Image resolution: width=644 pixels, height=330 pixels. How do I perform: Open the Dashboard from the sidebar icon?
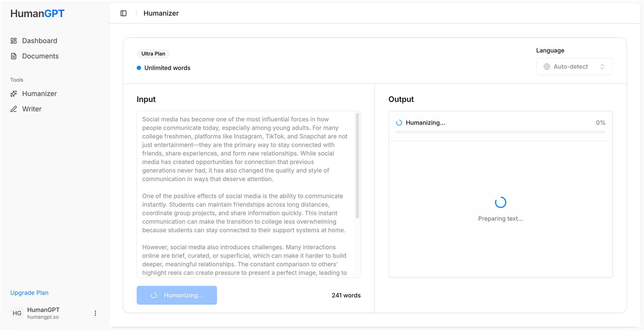tap(14, 41)
